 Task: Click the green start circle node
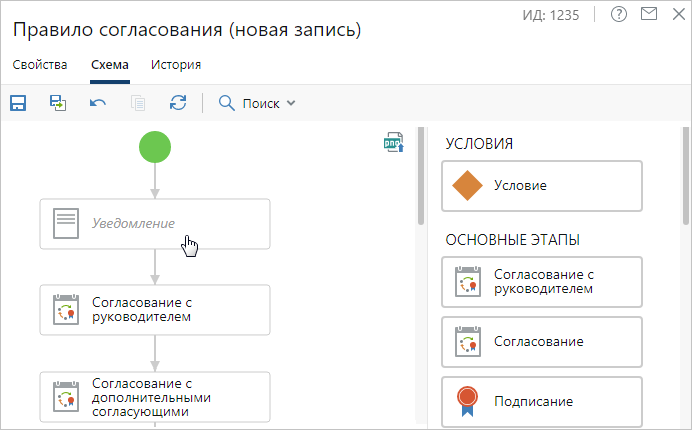pos(155,147)
